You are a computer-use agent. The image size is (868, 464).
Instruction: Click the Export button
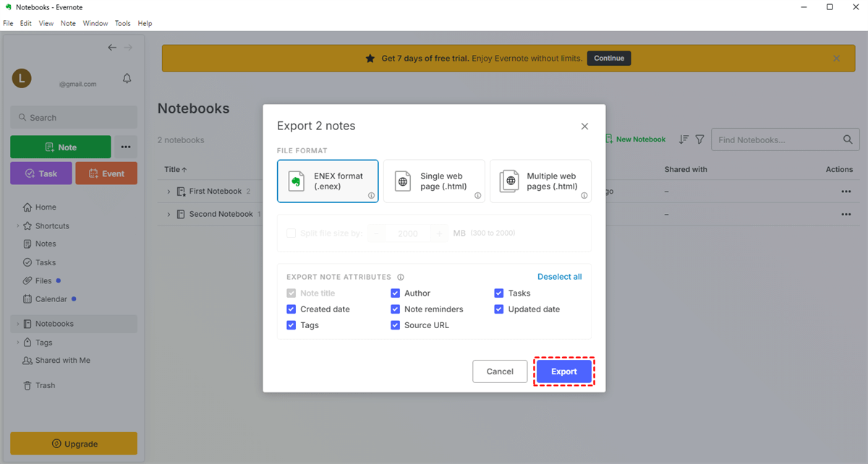click(563, 371)
